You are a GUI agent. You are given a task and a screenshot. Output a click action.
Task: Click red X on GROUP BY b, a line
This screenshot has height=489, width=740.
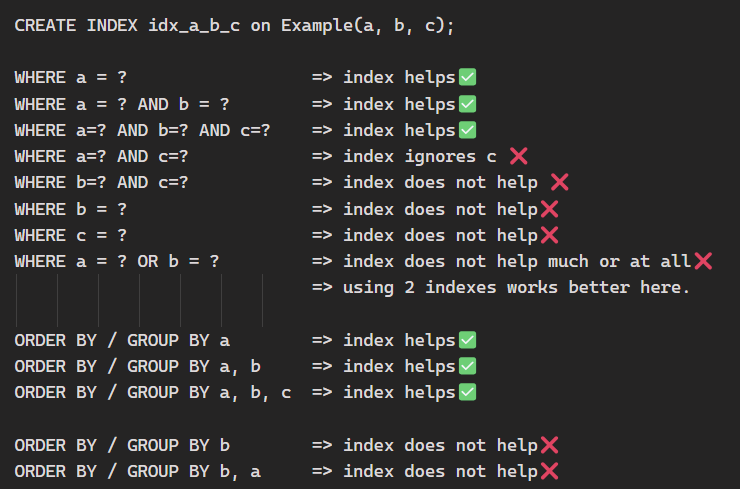pyautogui.click(x=548, y=471)
